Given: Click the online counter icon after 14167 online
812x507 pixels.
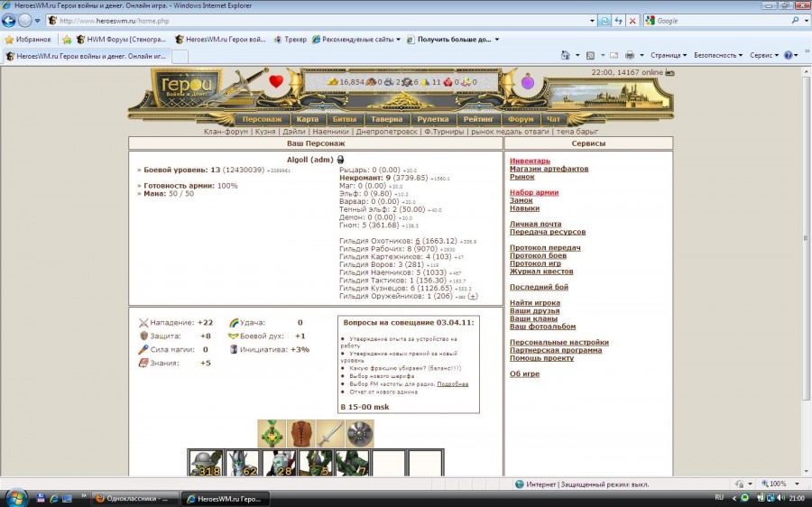Looking at the screenshot, I should coord(669,72).
